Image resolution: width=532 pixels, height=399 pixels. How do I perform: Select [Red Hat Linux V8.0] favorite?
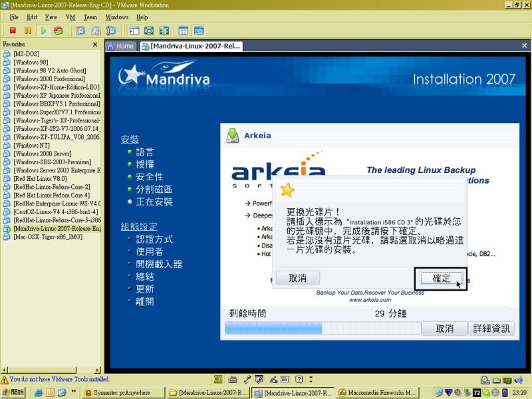[x=40, y=178]
